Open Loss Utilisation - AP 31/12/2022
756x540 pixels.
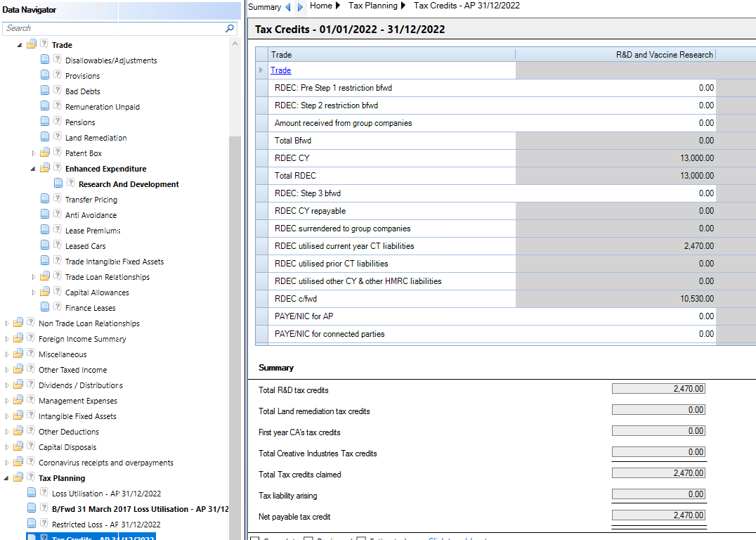tap(106, 494)
